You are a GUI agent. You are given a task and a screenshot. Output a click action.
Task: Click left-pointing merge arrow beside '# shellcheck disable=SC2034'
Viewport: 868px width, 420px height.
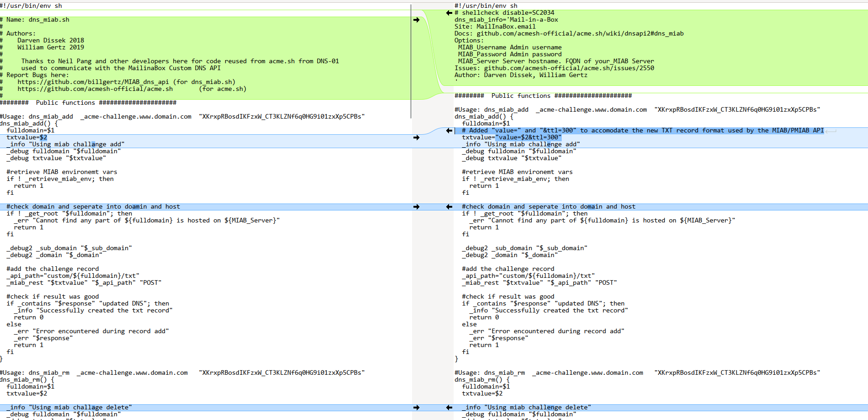coord(449,13)
